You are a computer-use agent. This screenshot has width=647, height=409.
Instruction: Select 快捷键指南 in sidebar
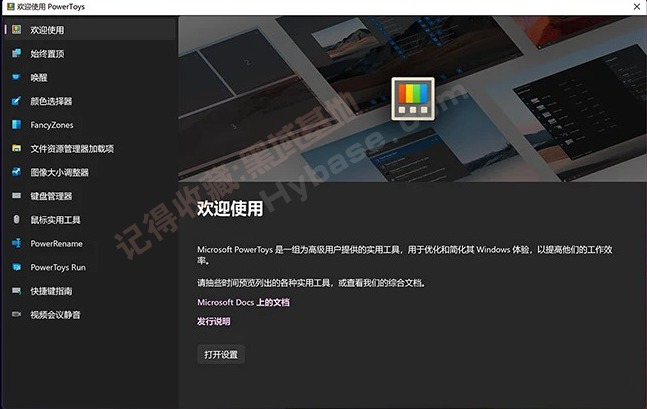tap(90, 291)
